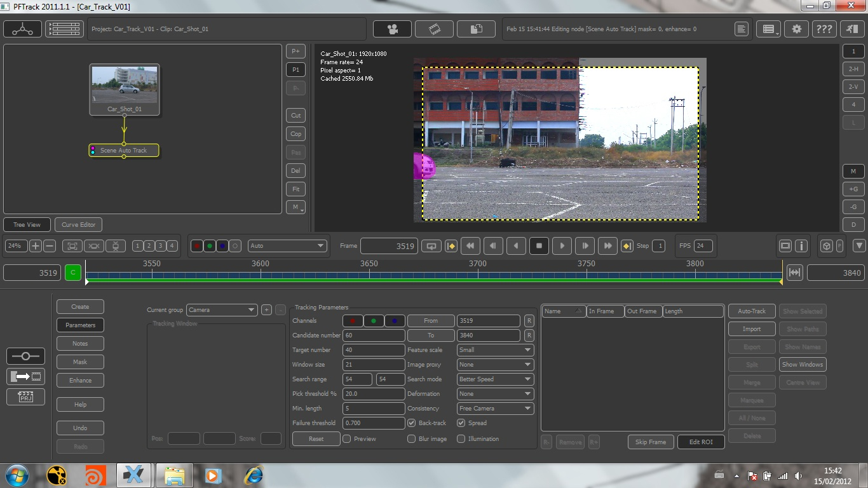
Task: Play the clip backwards
Action: 516,246
